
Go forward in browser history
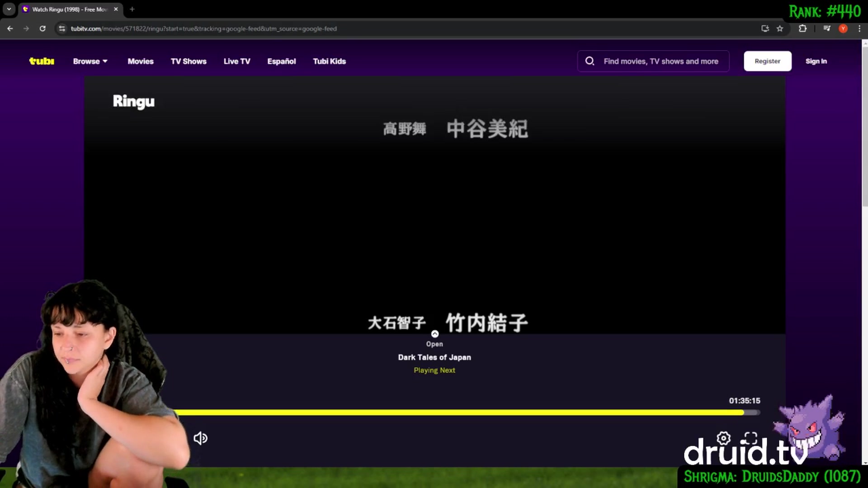pyautogui.click(x=26, y=28)
